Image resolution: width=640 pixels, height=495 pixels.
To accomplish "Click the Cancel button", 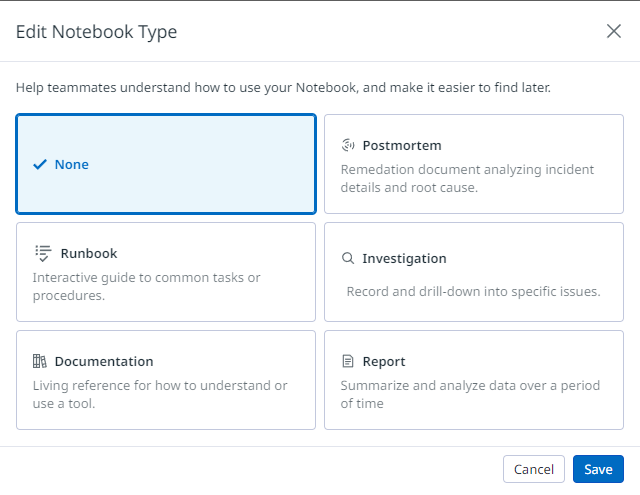I will coord(533,469).
